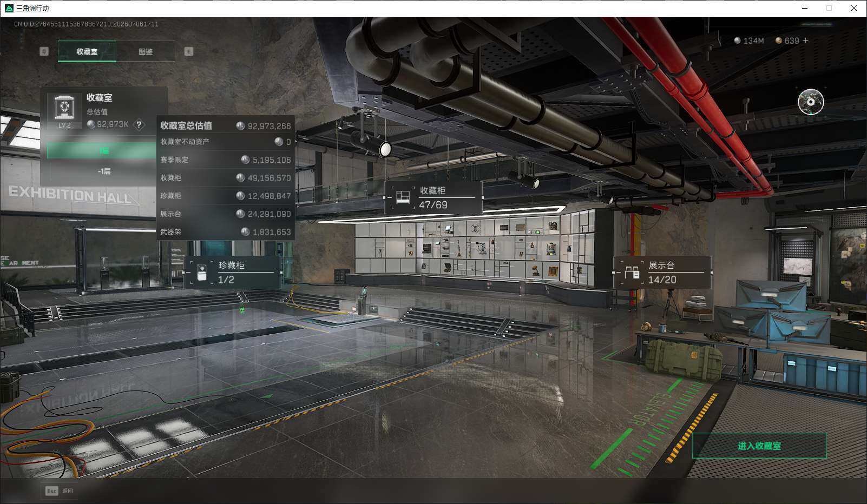Add currency with the plus button
The image size is (867, 504).
pos(805,41)
